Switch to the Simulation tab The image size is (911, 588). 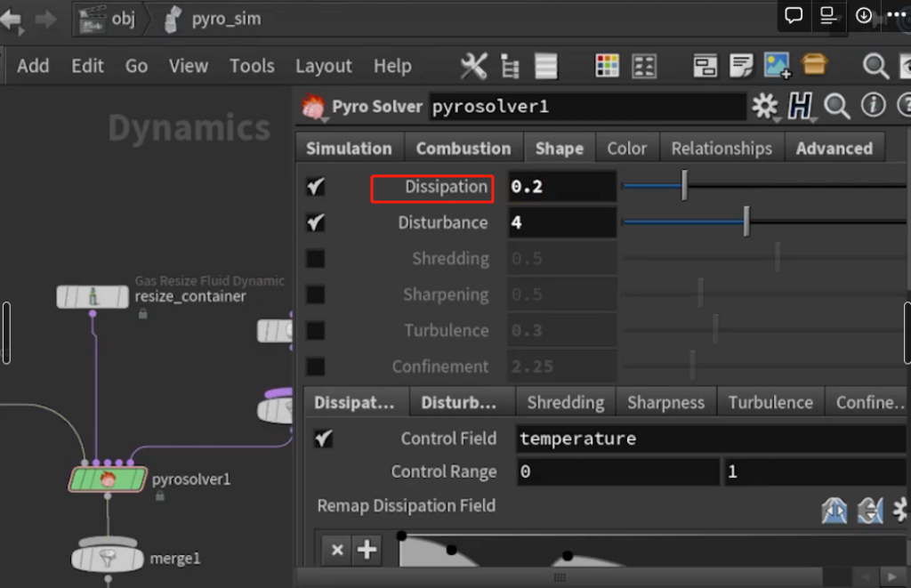[x=349, y=149]
